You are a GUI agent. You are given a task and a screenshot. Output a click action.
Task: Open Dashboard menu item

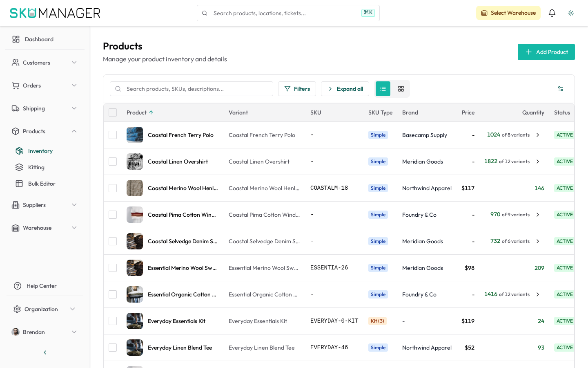click(45, 39)
